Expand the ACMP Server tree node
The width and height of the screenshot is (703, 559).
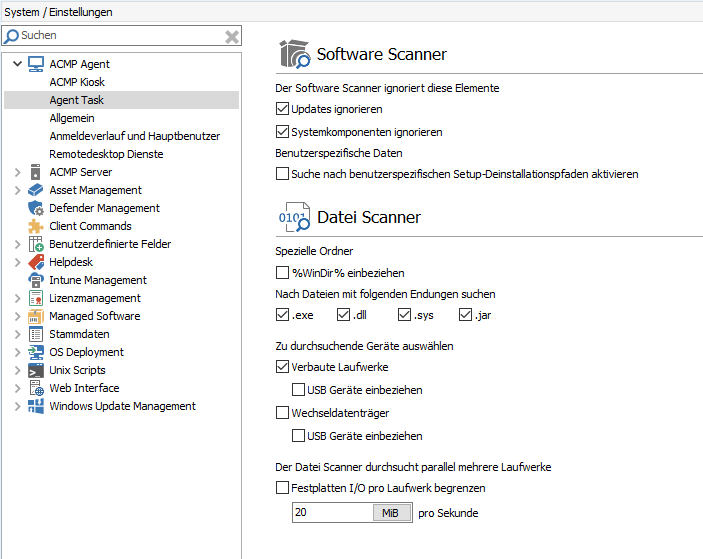(17, 172)
